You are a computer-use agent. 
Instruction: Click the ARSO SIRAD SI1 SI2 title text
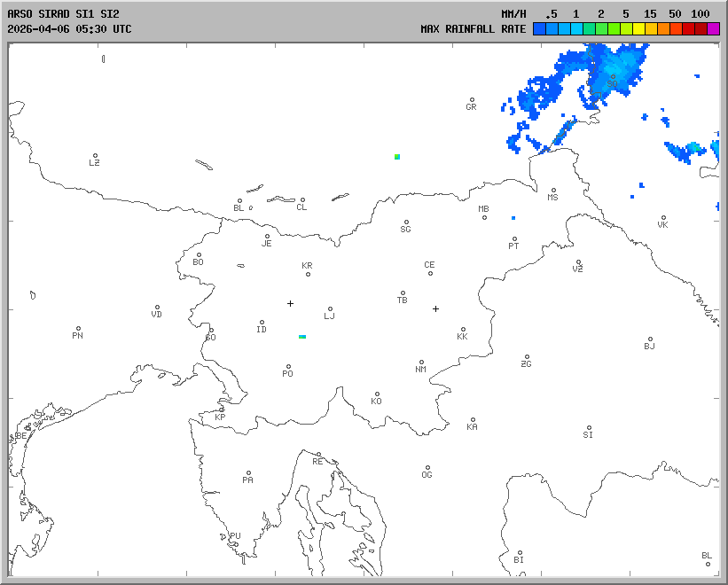coord(63,14)
